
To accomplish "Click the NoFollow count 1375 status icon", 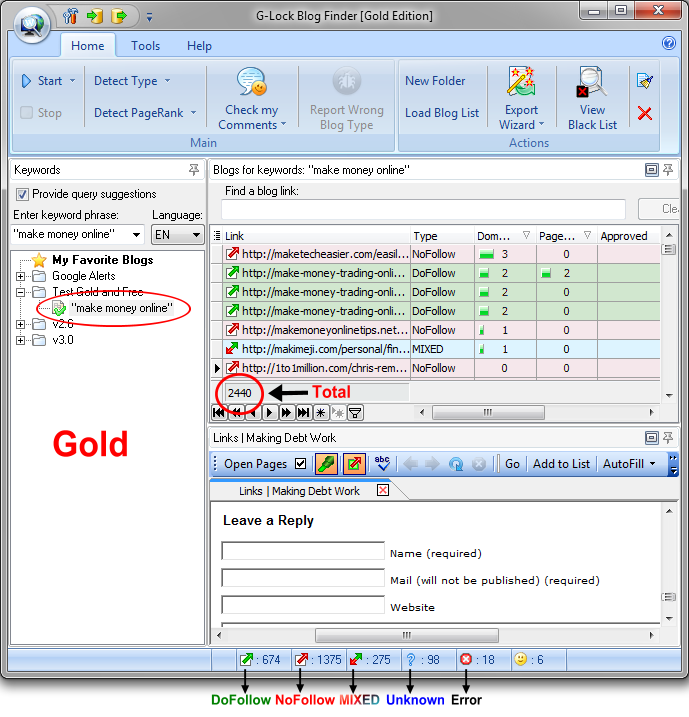I will pos(301,659).
